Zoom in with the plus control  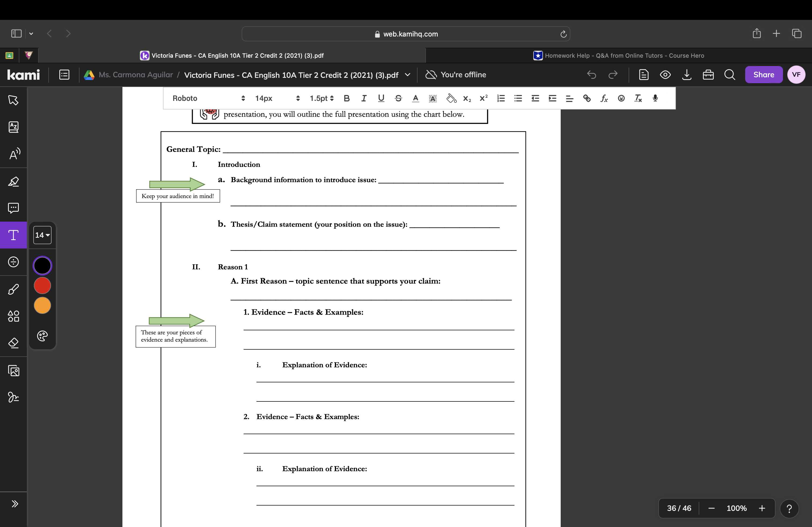[762, 508]
